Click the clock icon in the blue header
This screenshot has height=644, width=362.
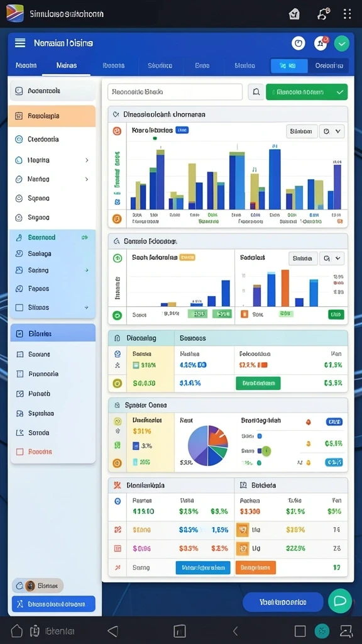coord(299,43)
